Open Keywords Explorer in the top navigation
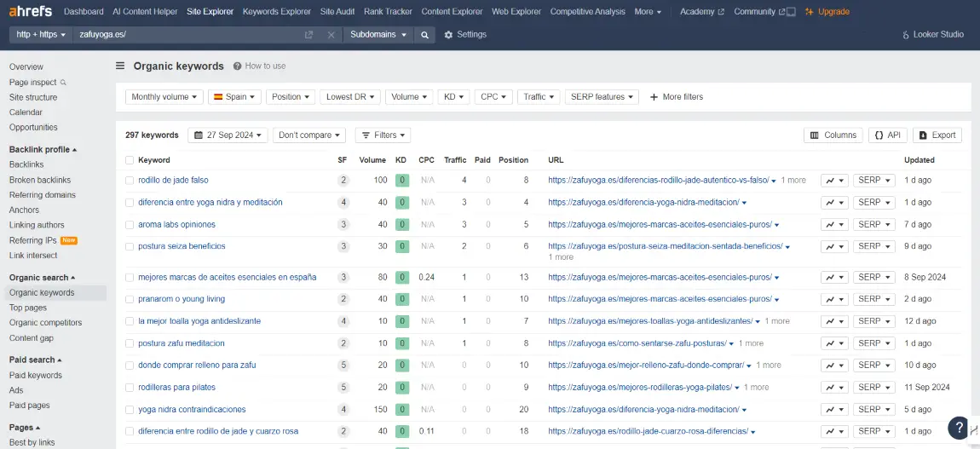The width and height of the screenshot is (980, 449). click(x=277, y=11)
